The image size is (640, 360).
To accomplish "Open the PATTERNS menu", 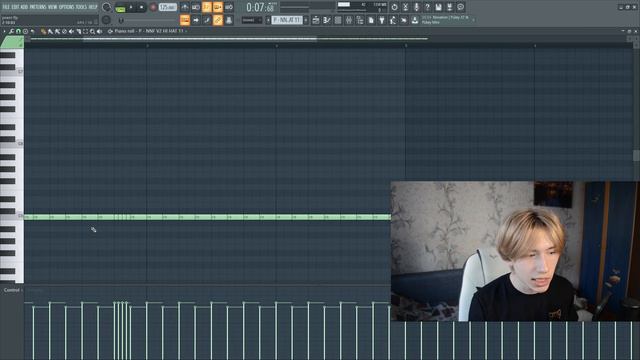I will pos(38,7).
